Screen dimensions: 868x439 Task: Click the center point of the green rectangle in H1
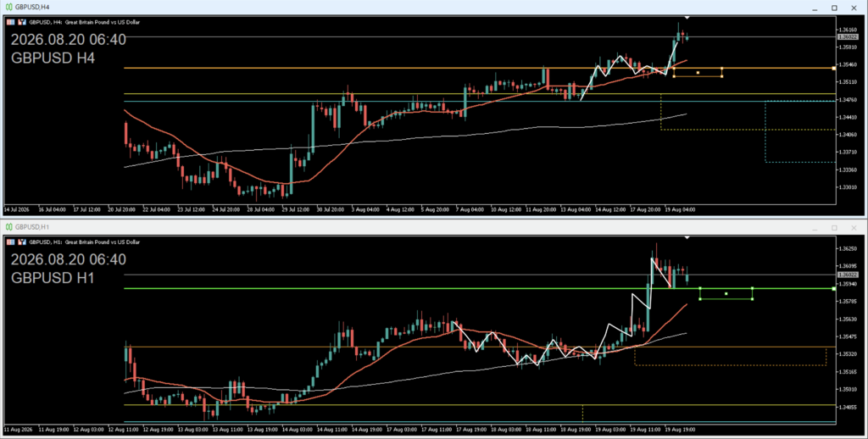(726, 293)
